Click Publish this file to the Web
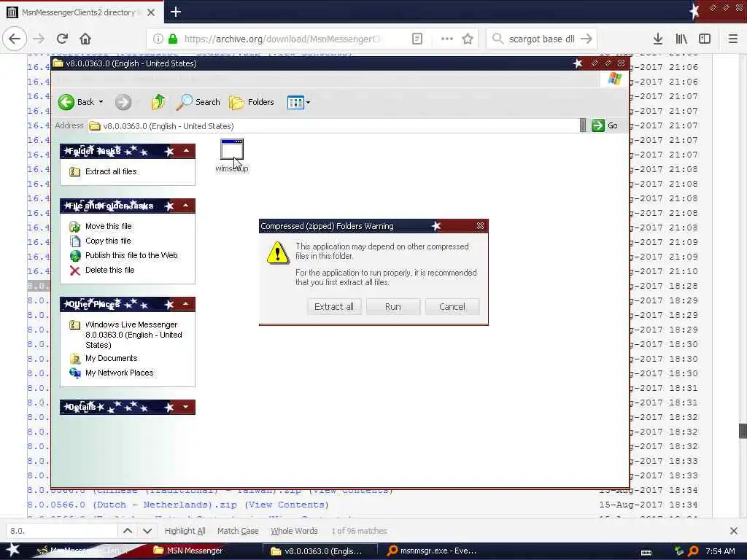Screen dimensions: 747x560 [x=131, y=255]
